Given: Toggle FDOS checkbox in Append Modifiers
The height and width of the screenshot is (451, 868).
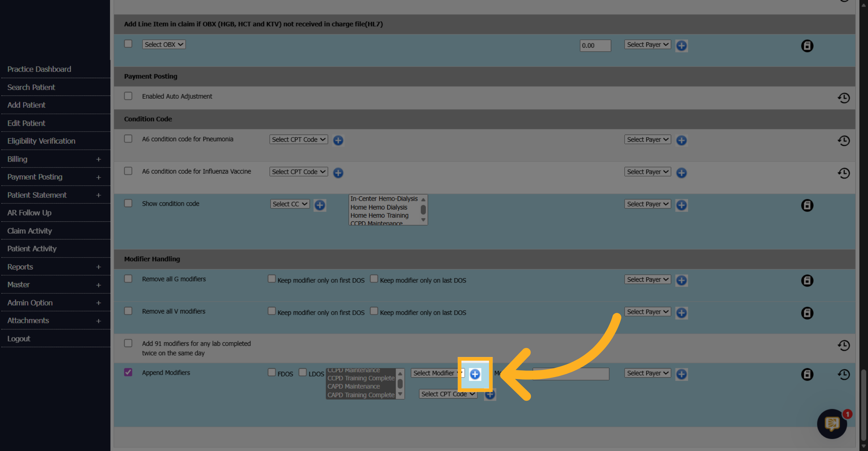Looking at the screenshot, I should (x=272, y=372).
